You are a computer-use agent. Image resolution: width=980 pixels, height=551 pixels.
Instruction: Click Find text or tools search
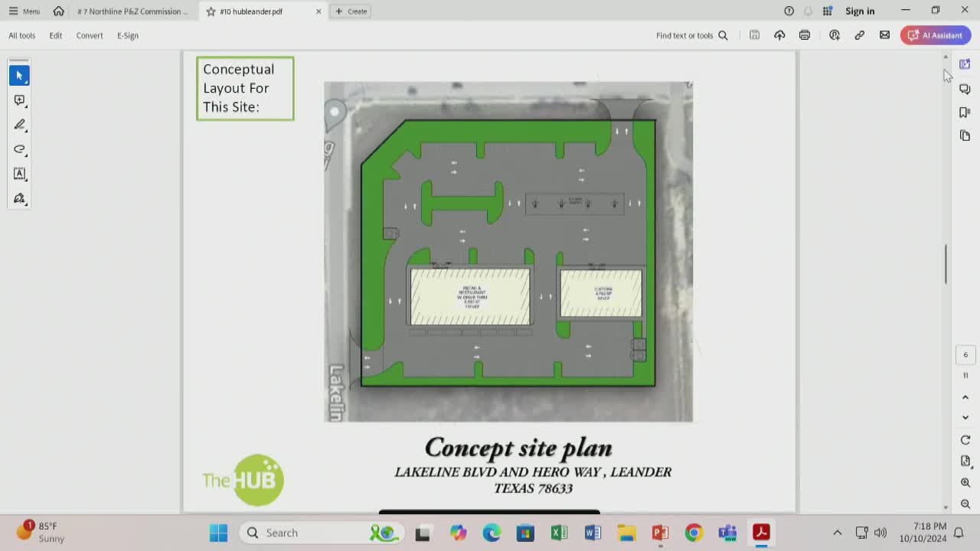coord(692,35)
